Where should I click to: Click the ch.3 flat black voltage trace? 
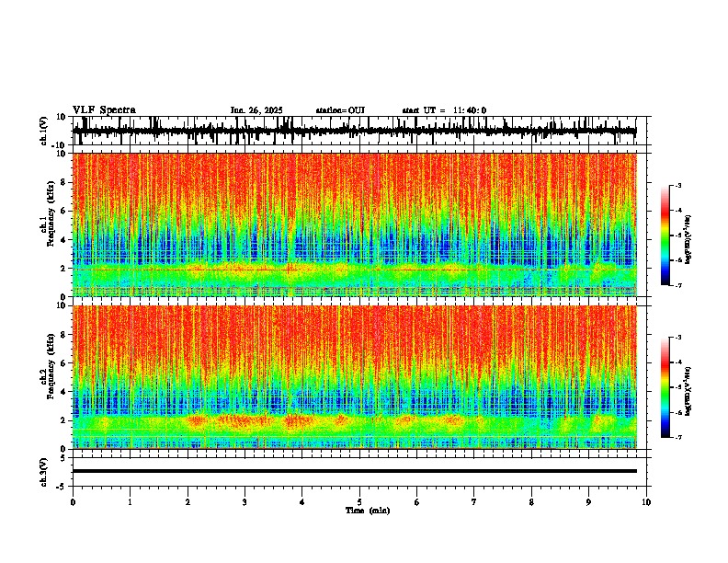tap(354, 471)
